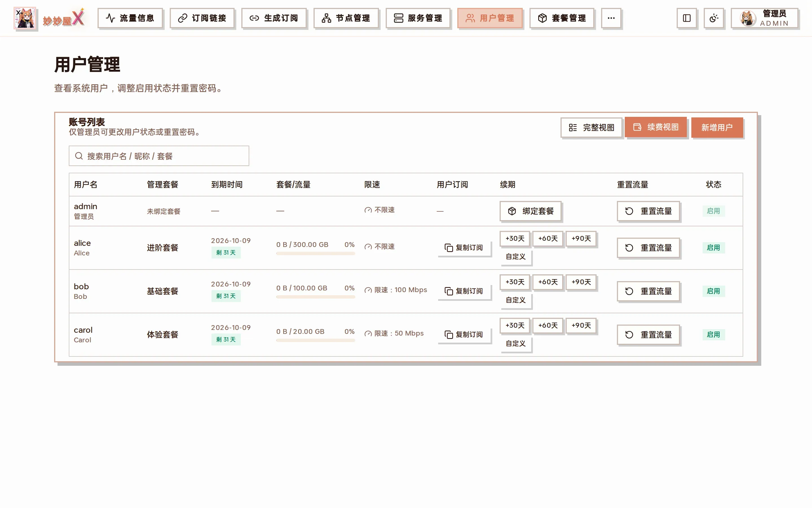Click alice's traffic usage progress bar
Image resolution: width=812 pixels, height=508 pixels.
click(x=315, y=254)
